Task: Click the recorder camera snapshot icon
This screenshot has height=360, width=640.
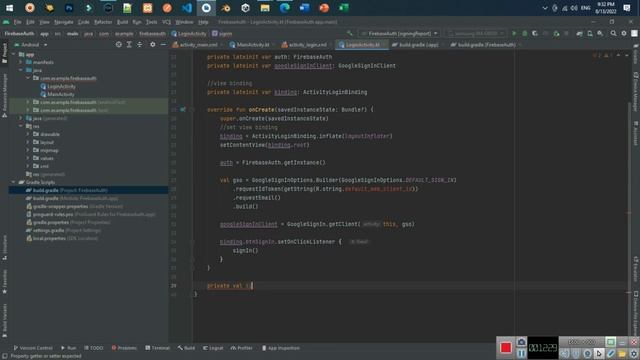Action: pyautogui.click(x=521, y=342)
